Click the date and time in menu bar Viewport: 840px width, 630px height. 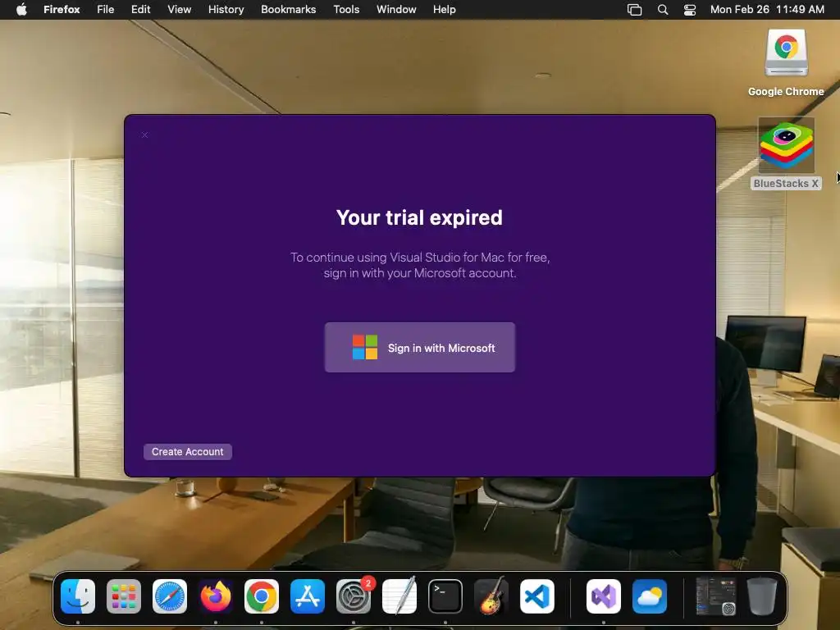pos(767,10)
